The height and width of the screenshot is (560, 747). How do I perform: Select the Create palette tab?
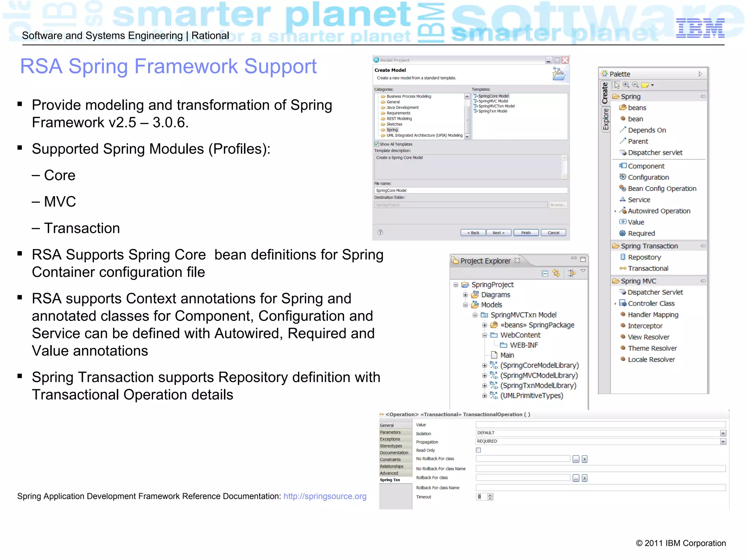click(605, 93)
